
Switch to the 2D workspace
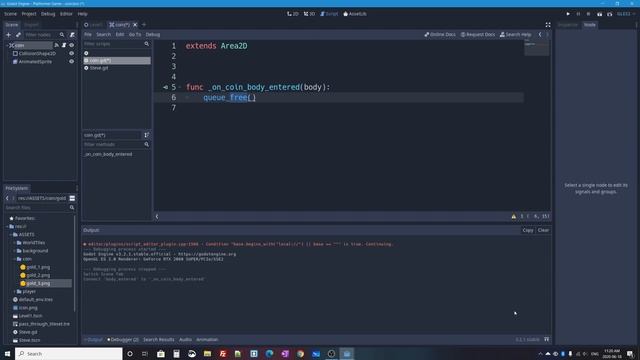click(293, 14)
